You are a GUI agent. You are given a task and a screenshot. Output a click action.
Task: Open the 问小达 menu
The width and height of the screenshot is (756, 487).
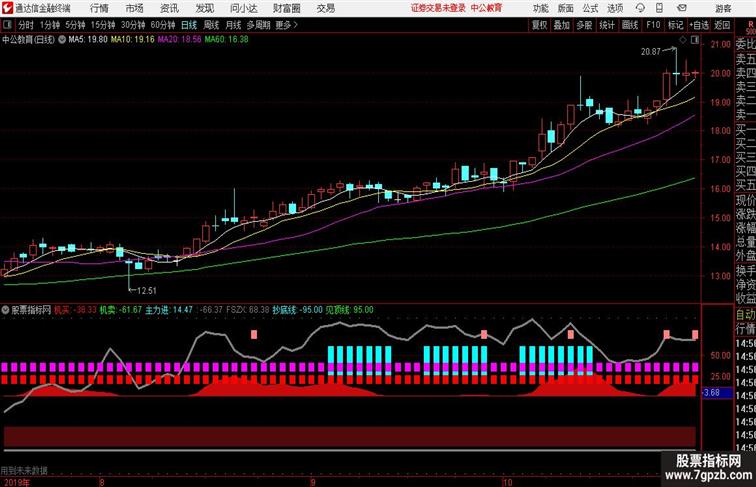(x=243, y=8)
